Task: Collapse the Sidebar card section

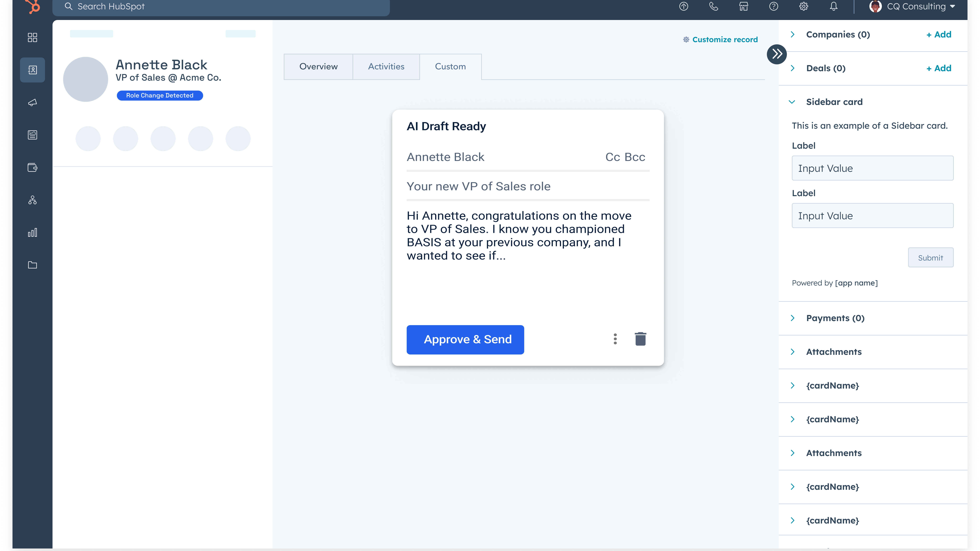Action: click(792, 102)
